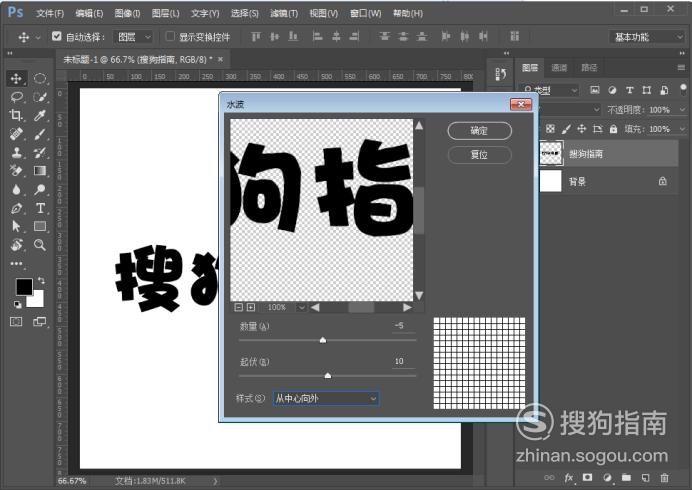Viewport: 692px width, 490px height.
Task: Open the Auto-Select layer dropdown
Action: coord(133,37)
